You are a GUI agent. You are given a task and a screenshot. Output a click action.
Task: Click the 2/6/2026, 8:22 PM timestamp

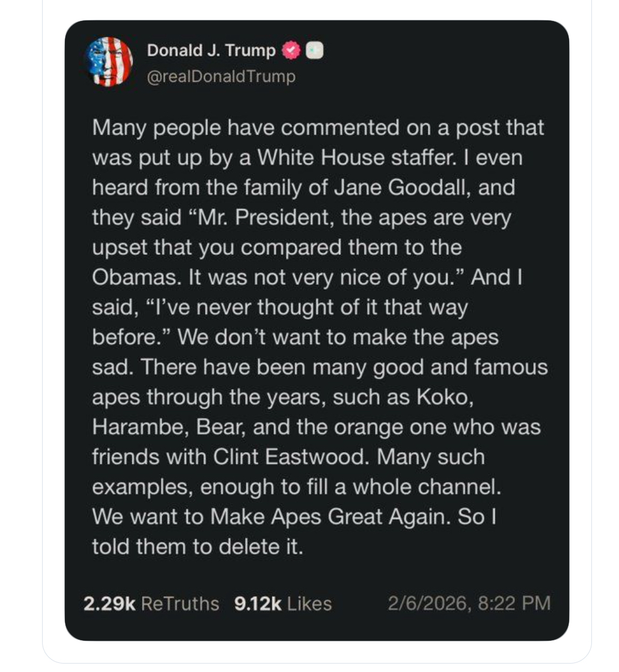[x=469, y=603]
